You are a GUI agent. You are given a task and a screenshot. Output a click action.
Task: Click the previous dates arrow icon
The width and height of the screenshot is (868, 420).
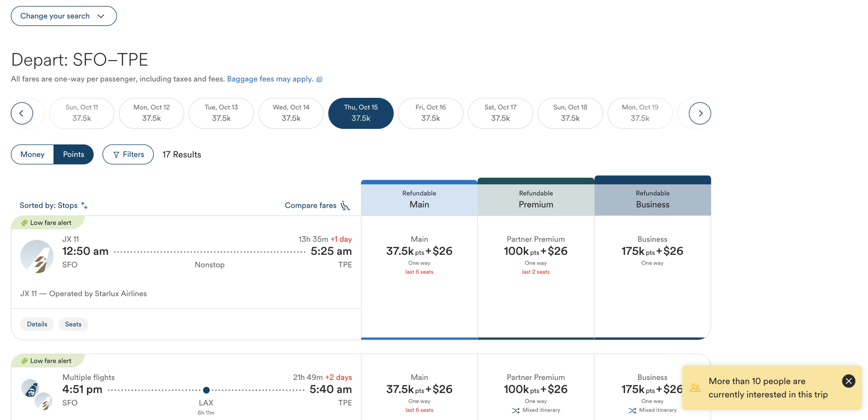22,113
